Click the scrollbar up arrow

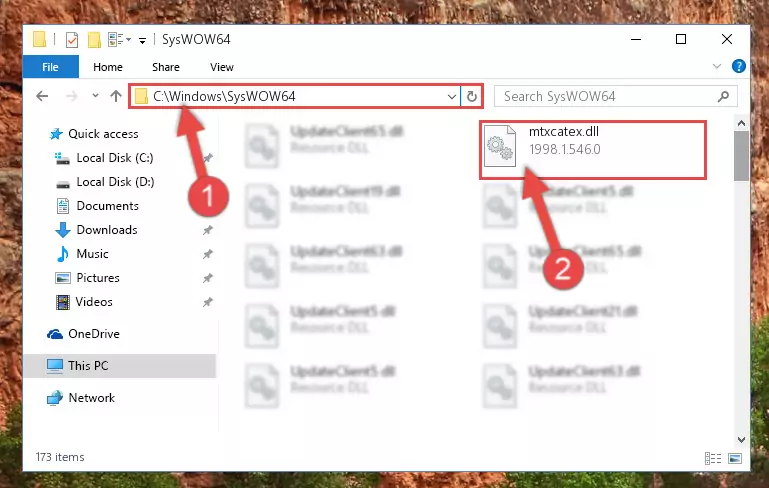[x=741, y=124]
